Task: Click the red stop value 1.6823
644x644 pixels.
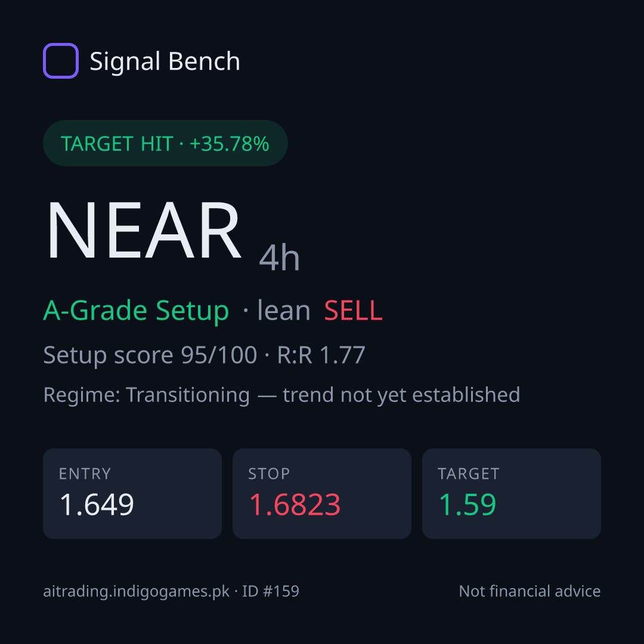Action: click(x=295, y=504)
